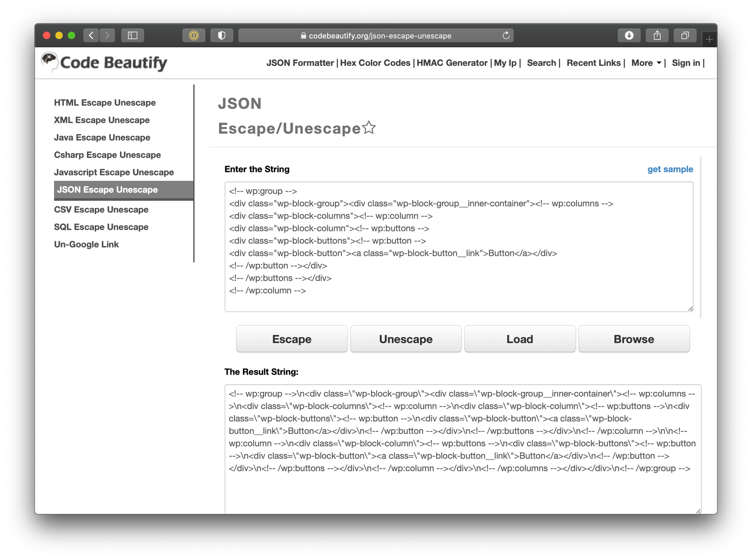Show the Downloads list

[x=628, y=35]
